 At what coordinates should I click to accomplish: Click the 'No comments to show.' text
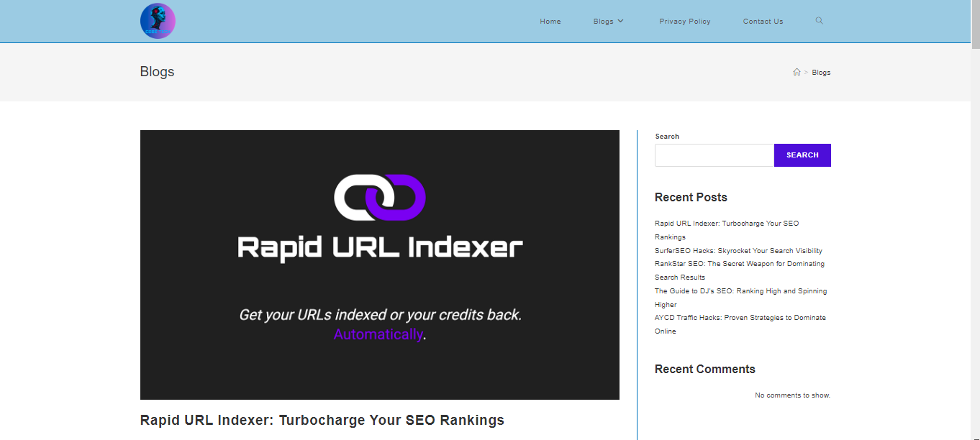point(792,395)
